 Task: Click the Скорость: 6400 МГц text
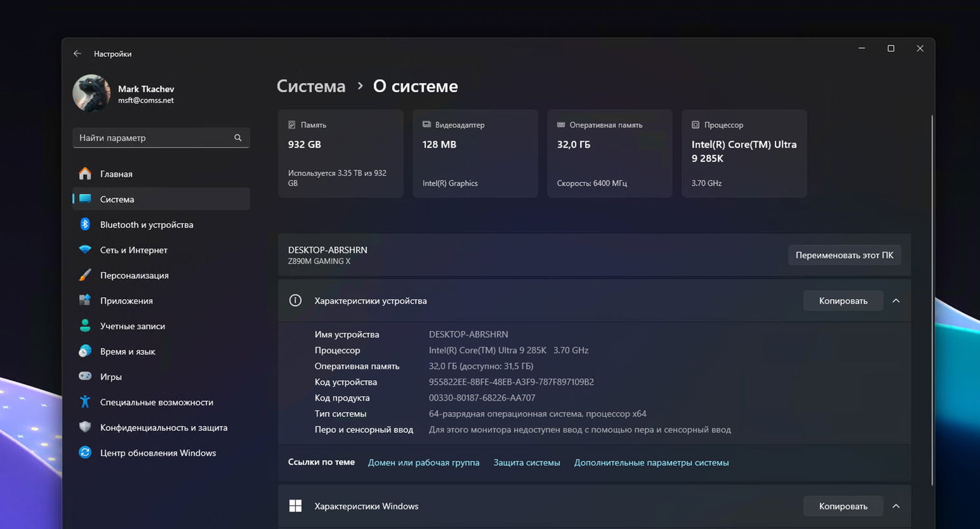click(593, 184)
